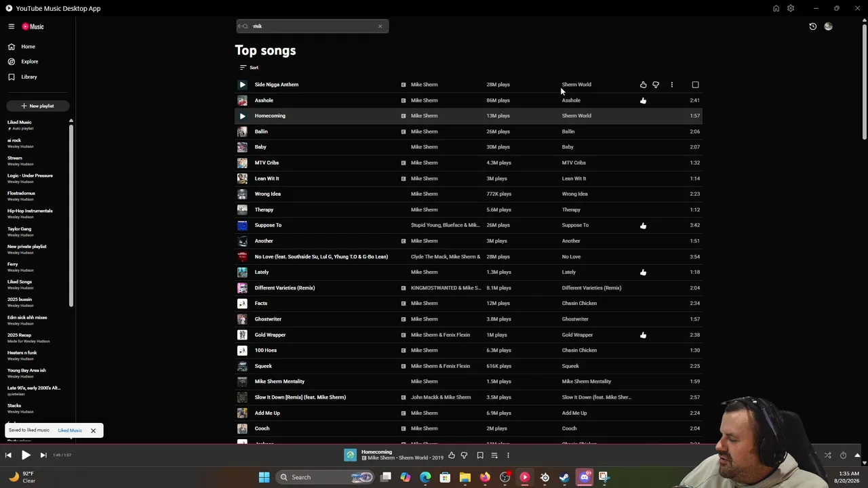
Task: Open more actions for Side Nigga Anthem
Action: [x=671, y=85]
